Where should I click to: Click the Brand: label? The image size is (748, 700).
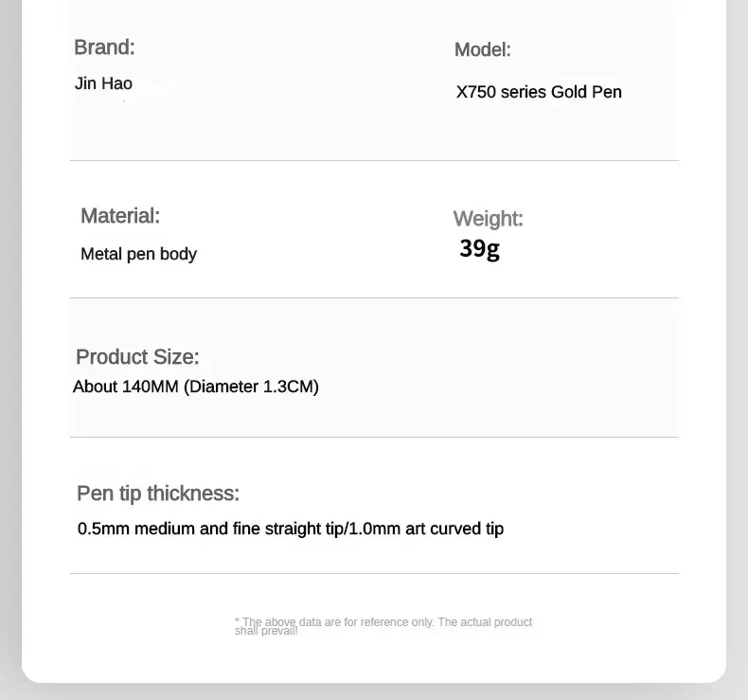(x=104, y=47)
